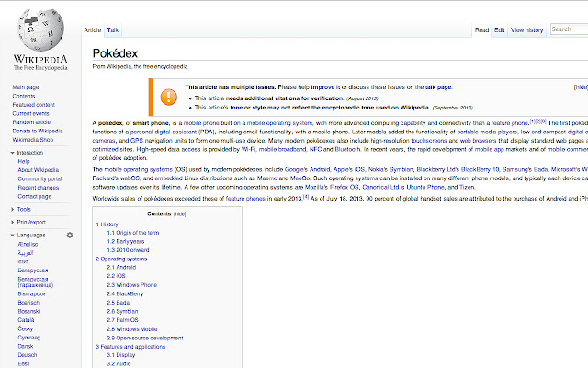The height and width of the screenshot is (368, 588).
Task: Select the Read tab
Action: [x=481, y=30]
